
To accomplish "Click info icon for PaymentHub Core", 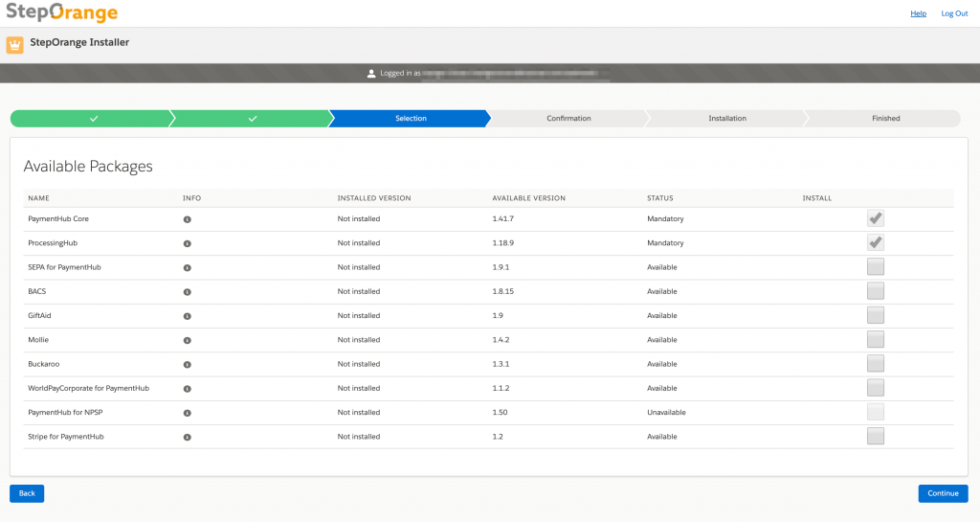I will (187, 219).
